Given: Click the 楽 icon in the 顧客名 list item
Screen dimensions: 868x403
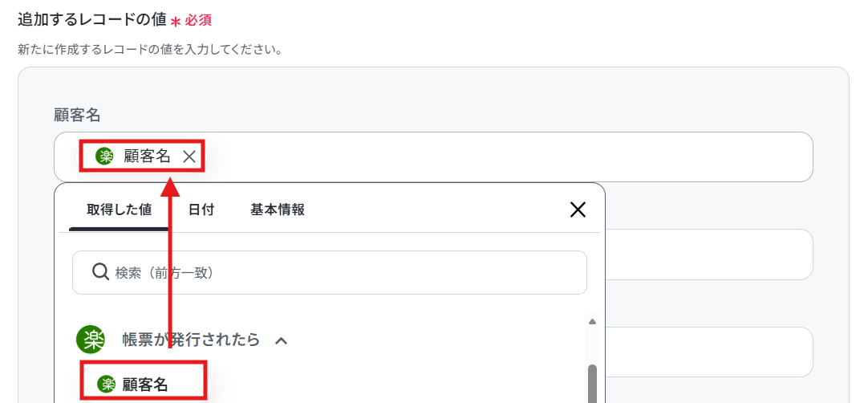Looking at the screenshot, I should 106,384.
